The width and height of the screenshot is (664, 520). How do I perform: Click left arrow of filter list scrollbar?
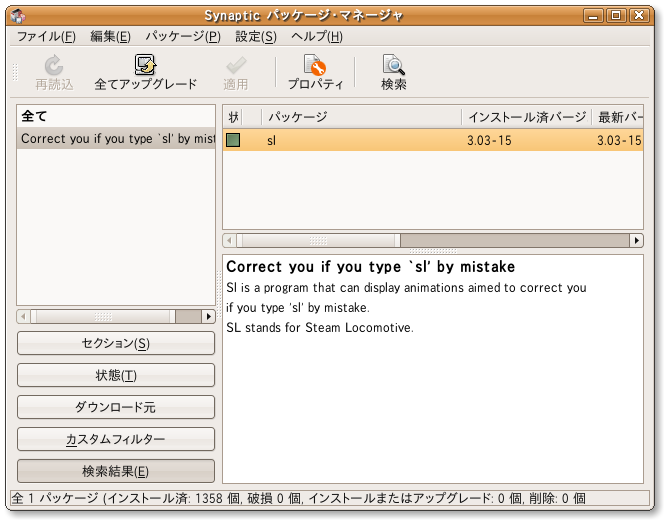coord(23,316)
